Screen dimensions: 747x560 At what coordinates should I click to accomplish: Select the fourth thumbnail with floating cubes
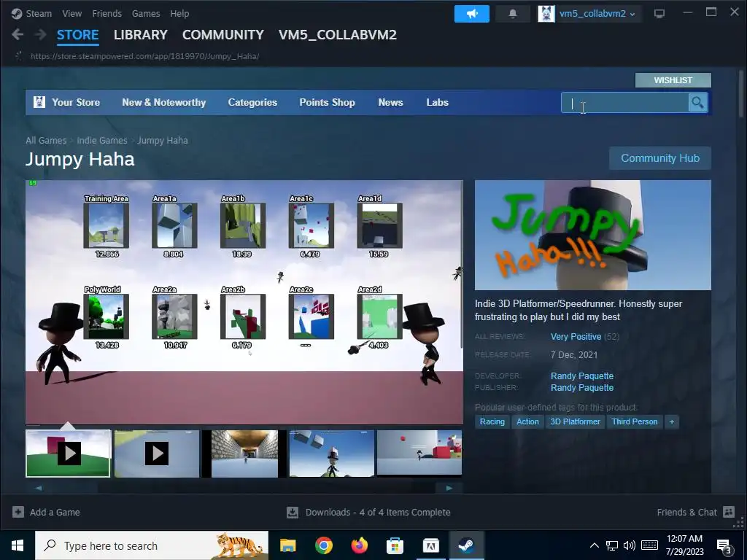pyautogui.click(x=332, y=454)
